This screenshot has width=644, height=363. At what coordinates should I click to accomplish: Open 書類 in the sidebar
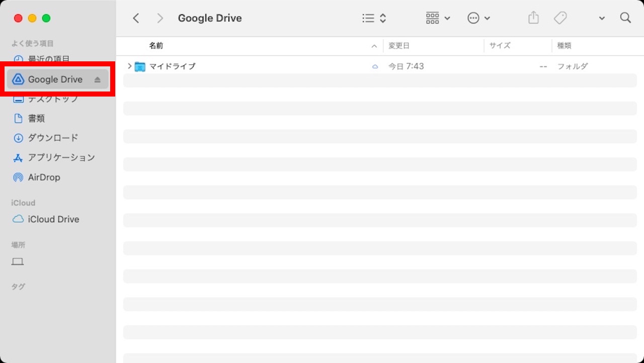click(x=29, y=119)
